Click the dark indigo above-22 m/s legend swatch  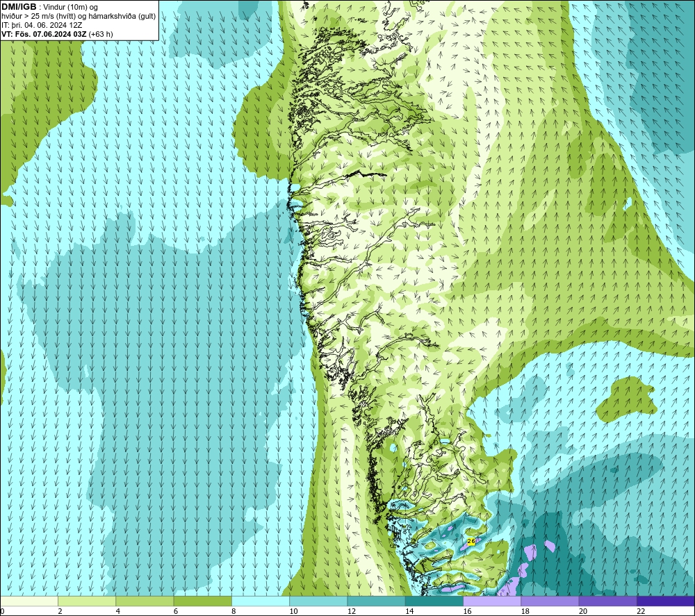coord(666,601)
